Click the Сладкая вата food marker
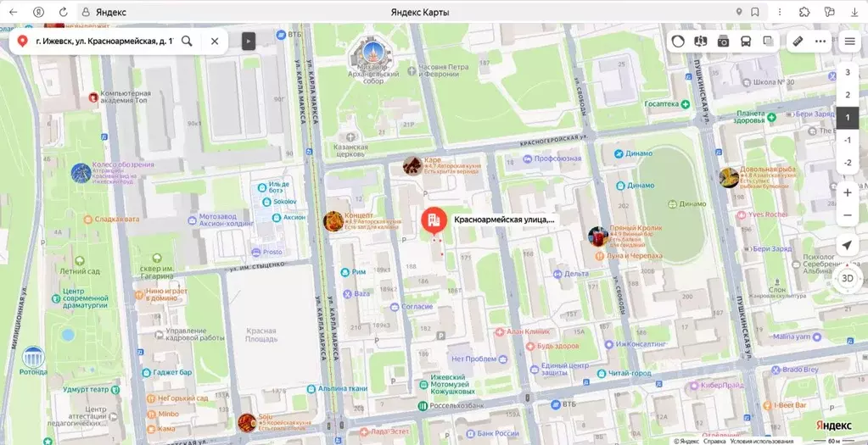Screen dimensions: 868x445 tap(87, 219)
